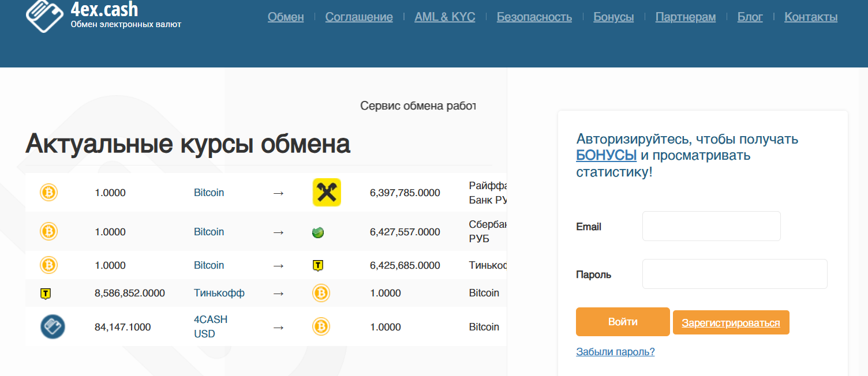Focus the Пароль input field
The height and width of the screenshot is (376, 868).
[735, 274]
